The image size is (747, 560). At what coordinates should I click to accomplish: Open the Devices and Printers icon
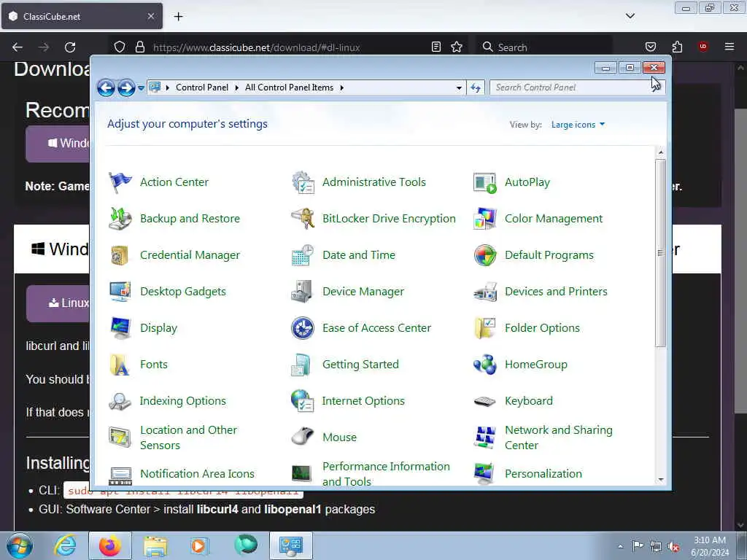[x=485, y=292]
